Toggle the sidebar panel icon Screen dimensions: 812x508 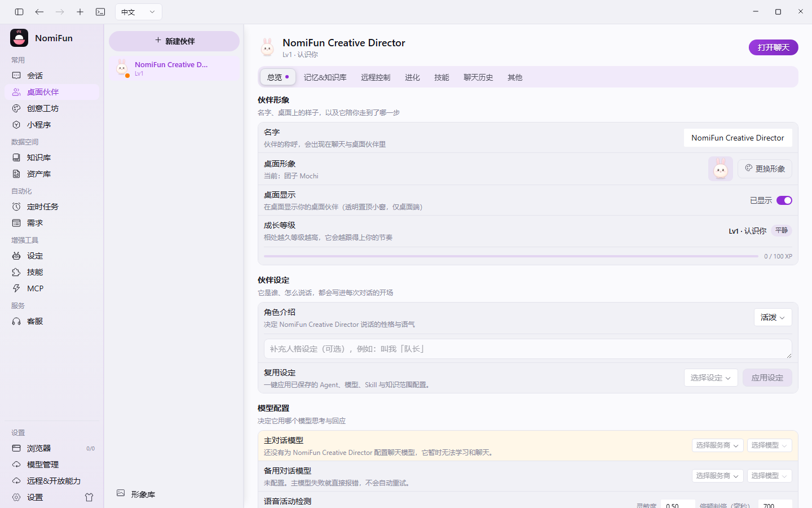click(19, 12)
